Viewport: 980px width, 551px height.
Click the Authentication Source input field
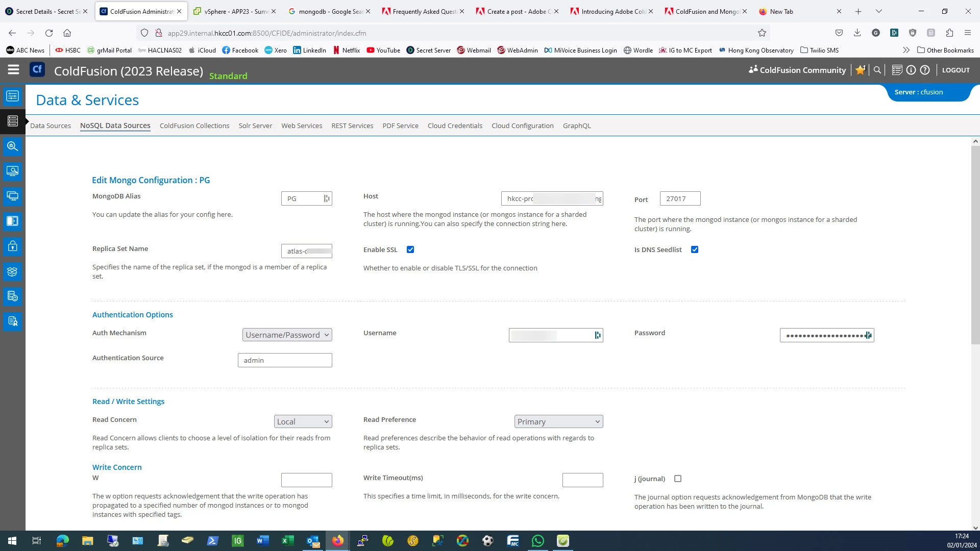pos(285,360)
